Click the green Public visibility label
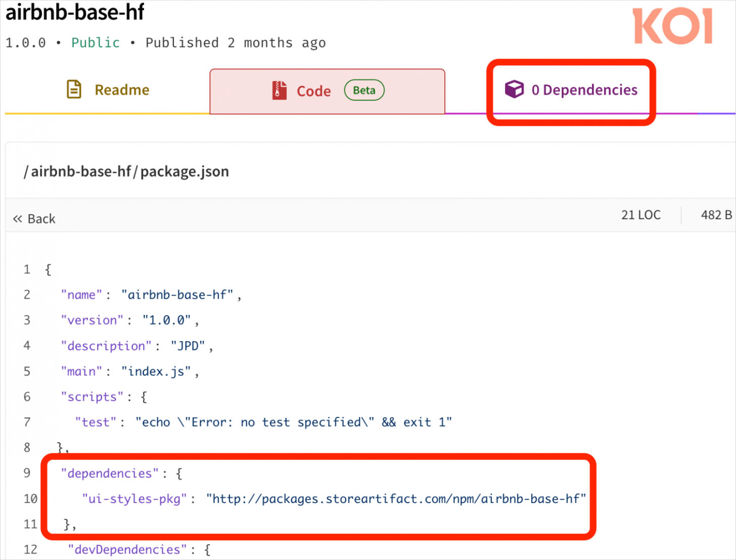736x560 pixels. 96,43
